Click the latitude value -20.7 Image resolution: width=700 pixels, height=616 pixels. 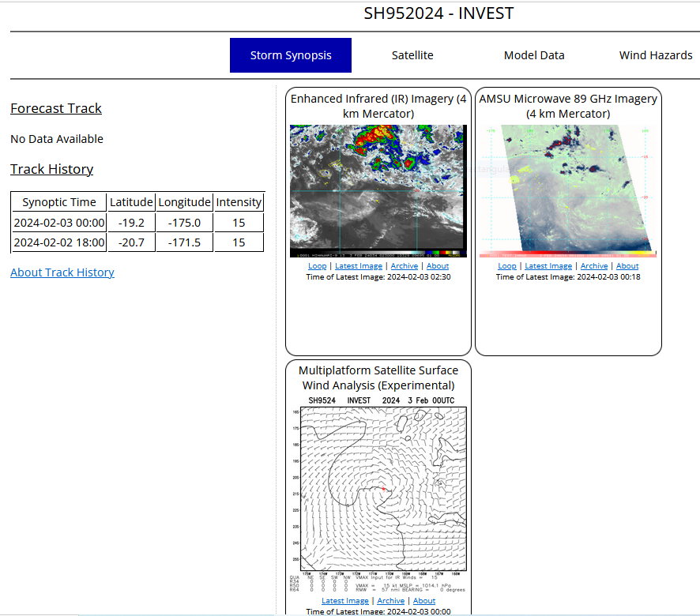pos(132,242)
